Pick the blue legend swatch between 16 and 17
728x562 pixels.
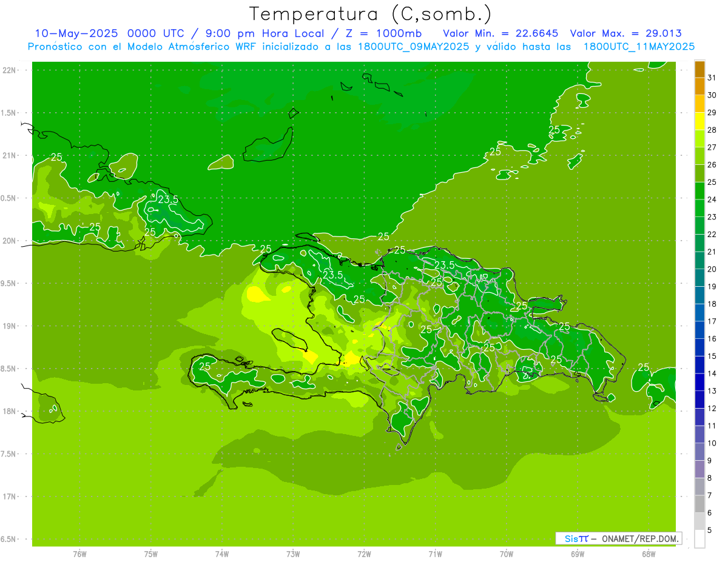pos(699,330)
